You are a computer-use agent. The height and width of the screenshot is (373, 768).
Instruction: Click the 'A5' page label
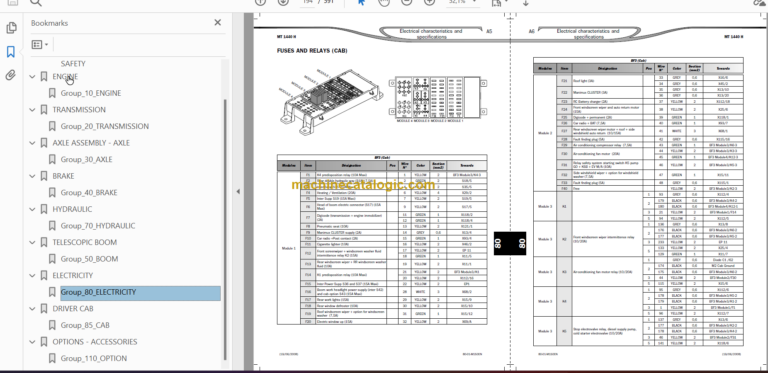[489, 31]
